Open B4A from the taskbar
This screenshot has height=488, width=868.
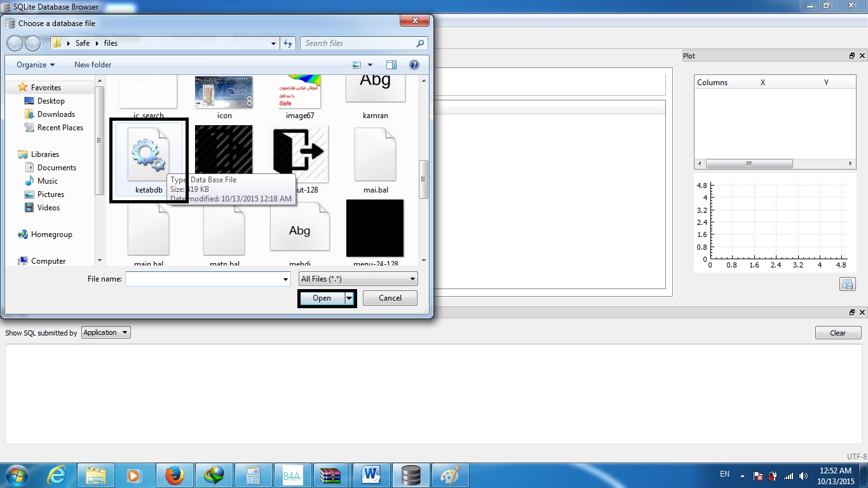point(293,475)
